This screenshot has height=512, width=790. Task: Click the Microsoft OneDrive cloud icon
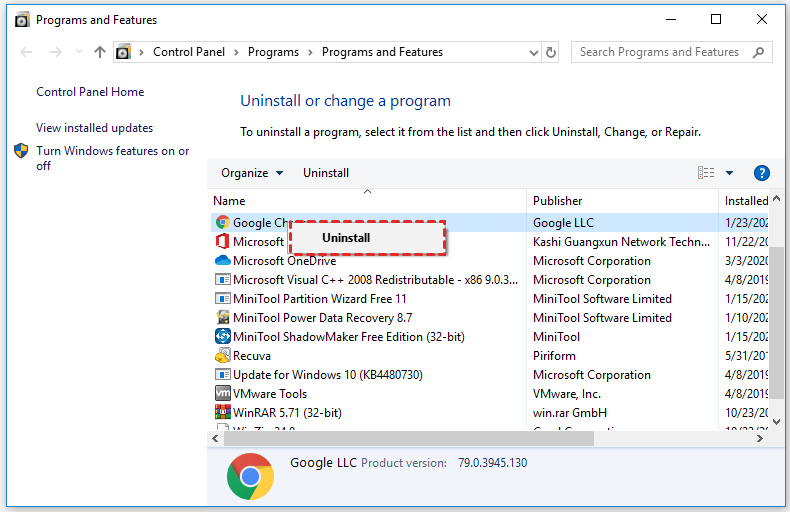tap(222, 261)
